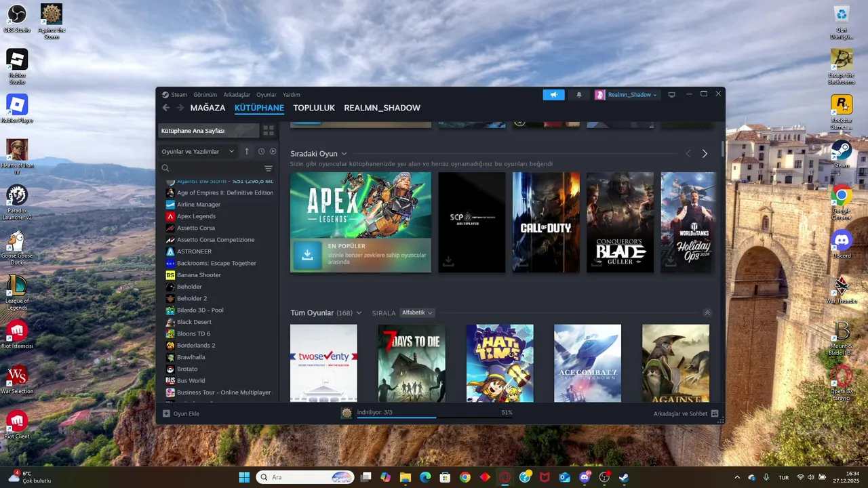Image resolution: width=868 pixels, height=488 pixels.
Task: Go back with Steam's left arrow
Action: (x=166, y=108)
